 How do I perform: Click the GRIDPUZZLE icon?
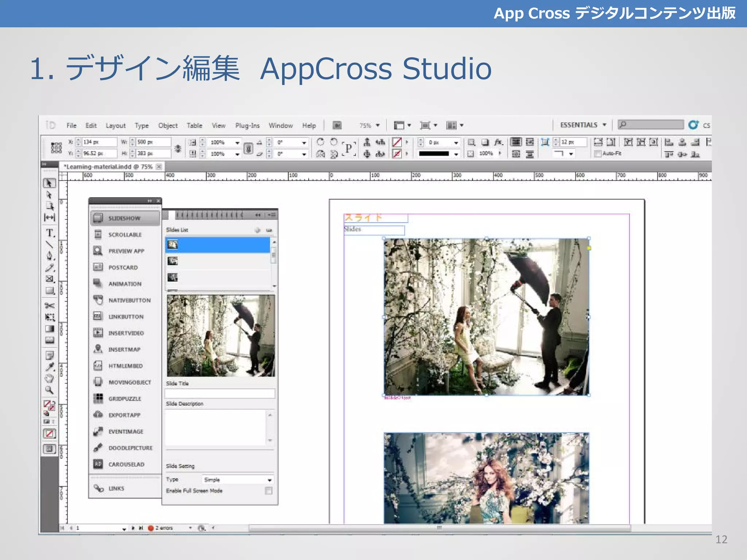tap(98, 398)
